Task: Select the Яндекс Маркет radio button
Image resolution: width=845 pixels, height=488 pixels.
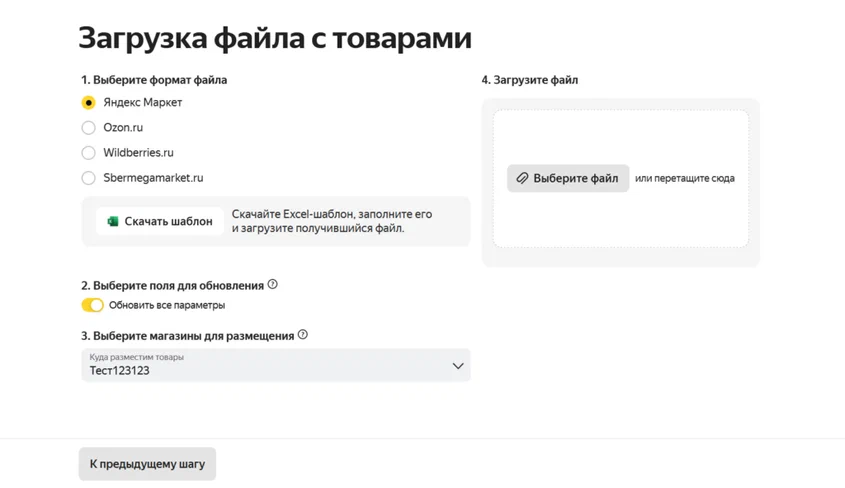Action: [x=89, y=102]
